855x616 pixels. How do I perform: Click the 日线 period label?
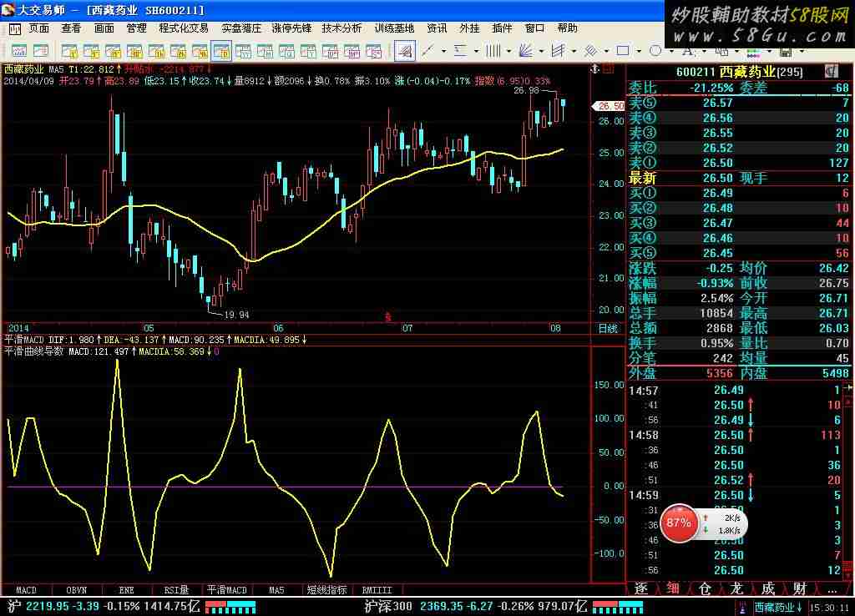608,328
